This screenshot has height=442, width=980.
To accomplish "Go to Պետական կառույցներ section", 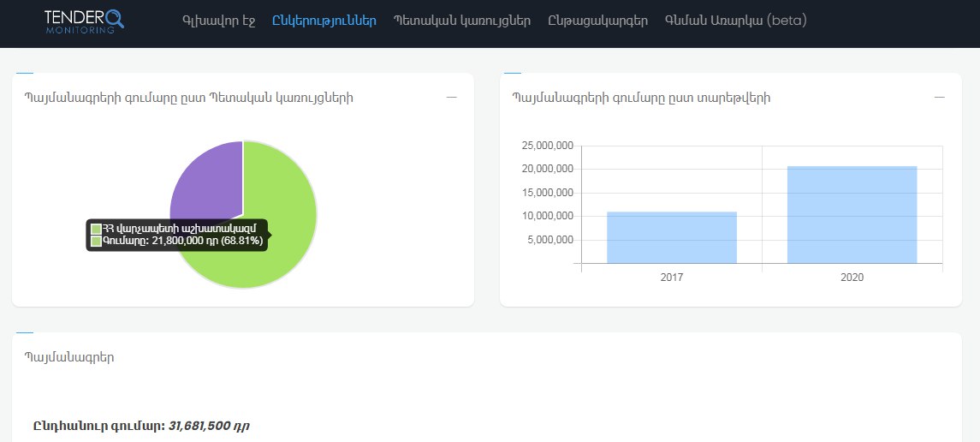I will tap(462, 21).
